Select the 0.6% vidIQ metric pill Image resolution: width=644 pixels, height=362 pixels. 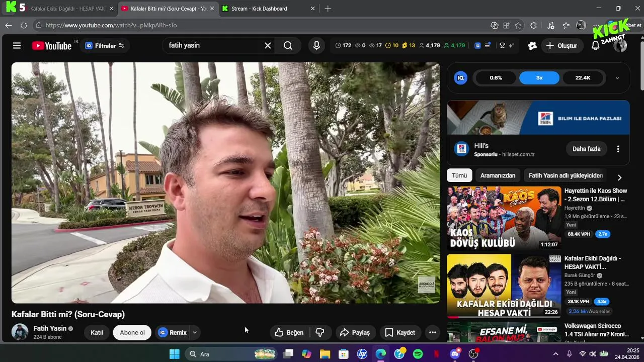(496, 78)
